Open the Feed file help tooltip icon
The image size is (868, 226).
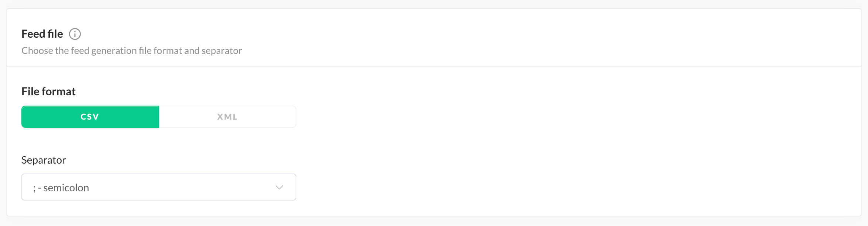75,34
